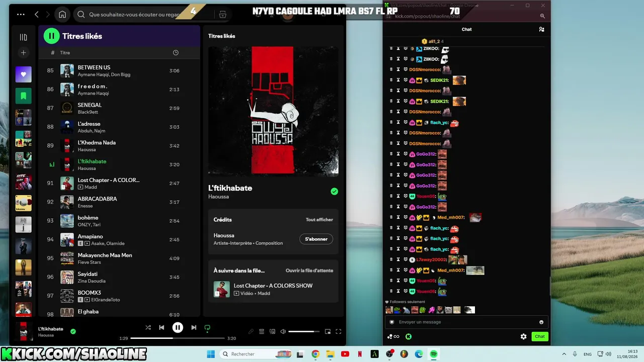Seek within the song progress bar
The image size is (644, 362).
[x=178, y=338]
